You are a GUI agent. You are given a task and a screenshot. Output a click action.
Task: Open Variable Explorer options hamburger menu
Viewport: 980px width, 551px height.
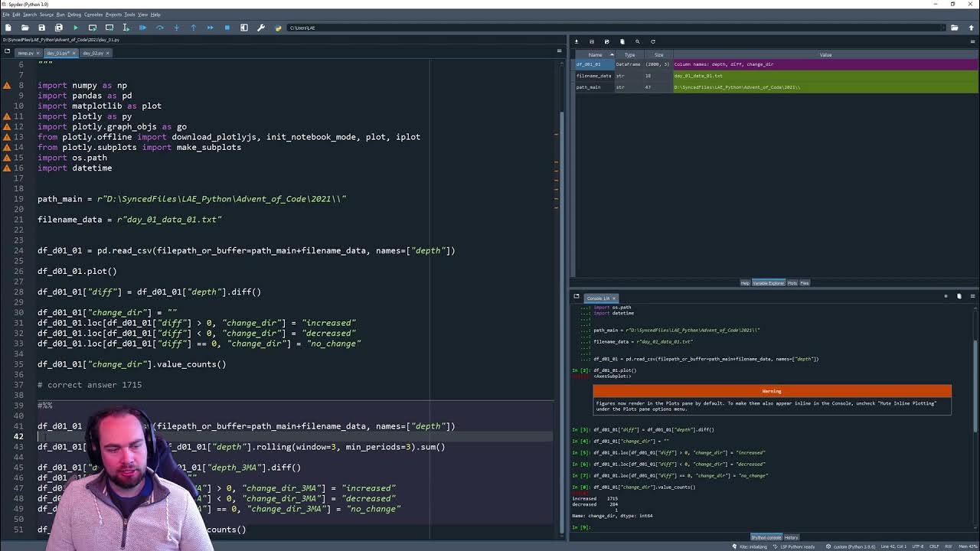973,41
